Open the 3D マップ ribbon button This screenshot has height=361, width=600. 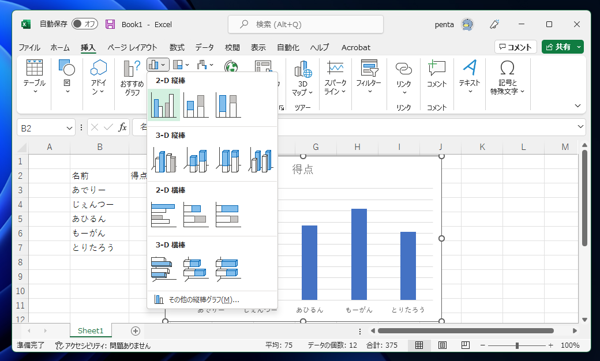[303, 78]
